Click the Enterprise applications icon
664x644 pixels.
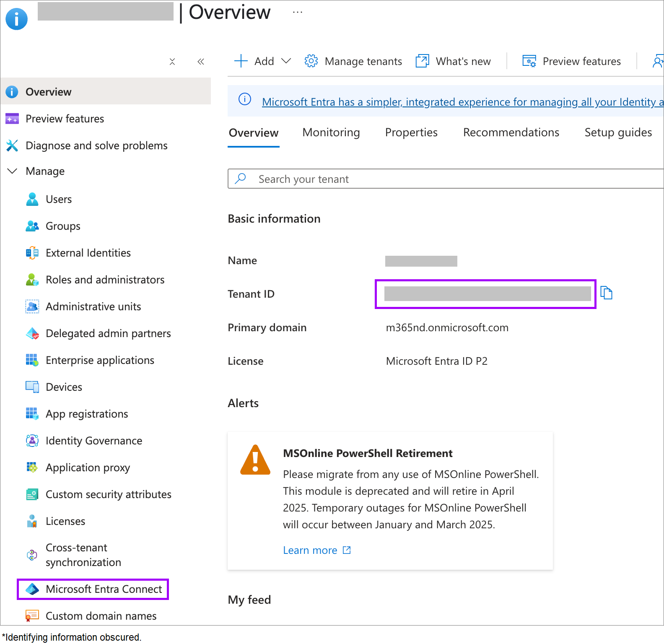pyautogui.click(x=32, y=360)
